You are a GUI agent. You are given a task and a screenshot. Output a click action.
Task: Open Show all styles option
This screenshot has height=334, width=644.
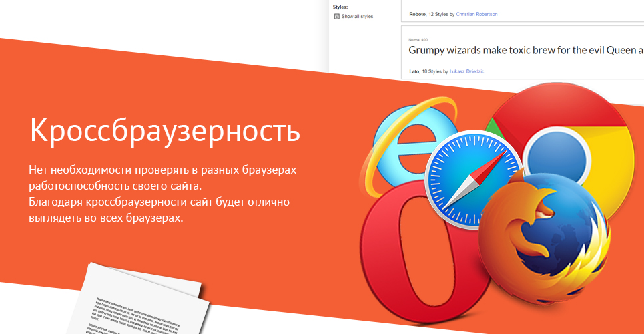354,17
